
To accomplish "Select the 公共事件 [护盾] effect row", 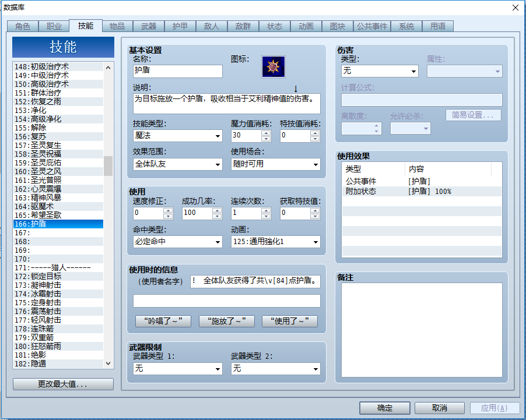I will [x=422, y=181].
